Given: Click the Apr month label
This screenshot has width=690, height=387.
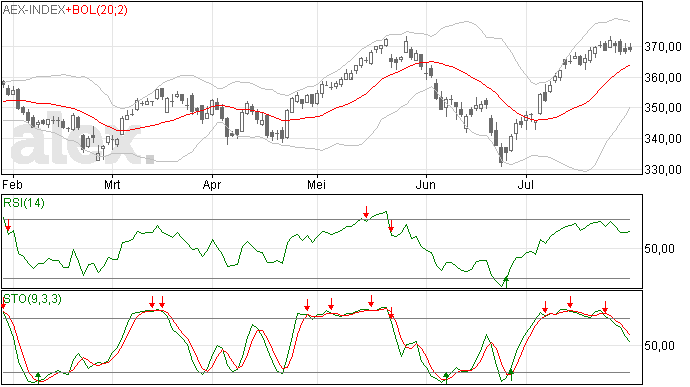Looking at the screenshot, I should coord(212,184).
